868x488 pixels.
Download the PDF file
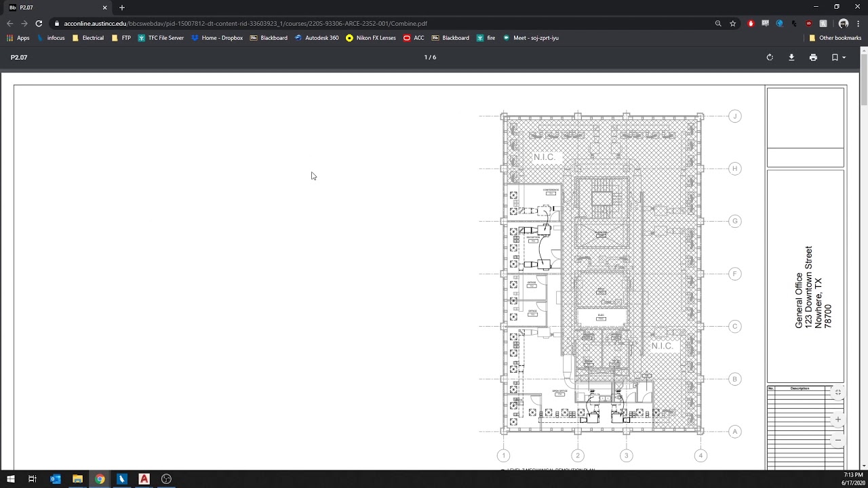(791, 58)
